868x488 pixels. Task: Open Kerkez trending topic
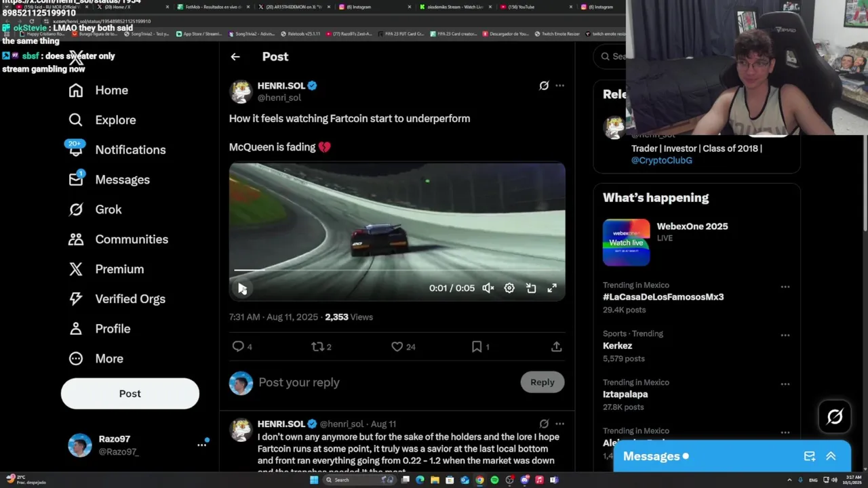coord(617,346)
